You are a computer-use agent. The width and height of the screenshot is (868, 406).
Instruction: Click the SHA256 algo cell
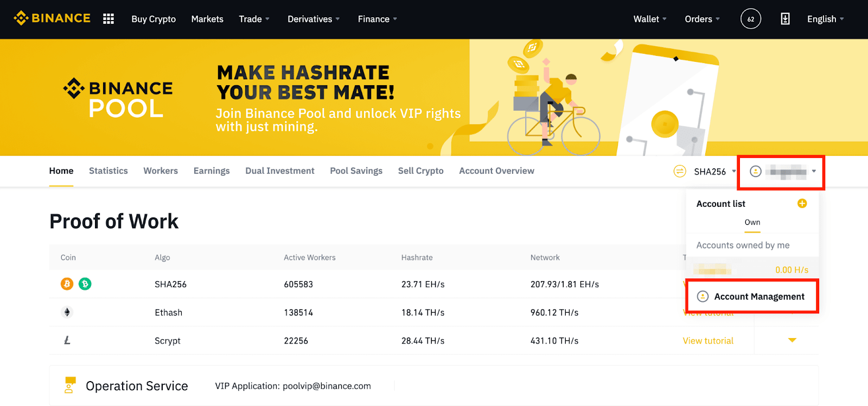170,284
